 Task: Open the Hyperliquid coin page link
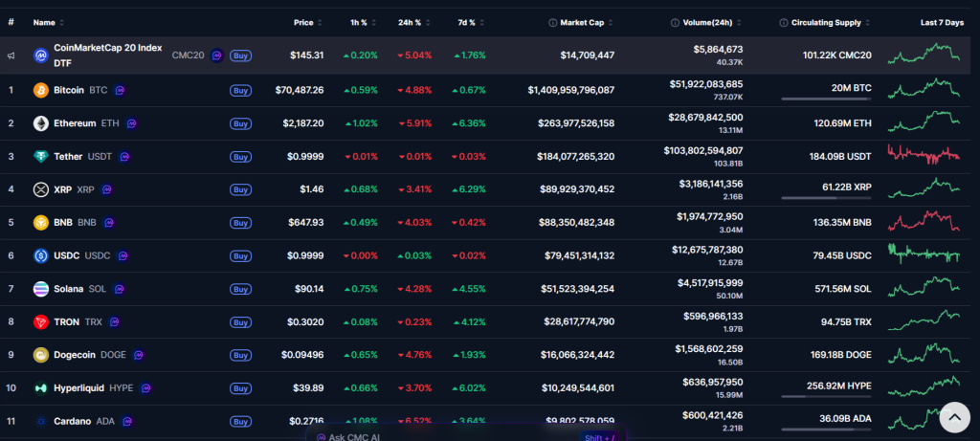[80, 388]
